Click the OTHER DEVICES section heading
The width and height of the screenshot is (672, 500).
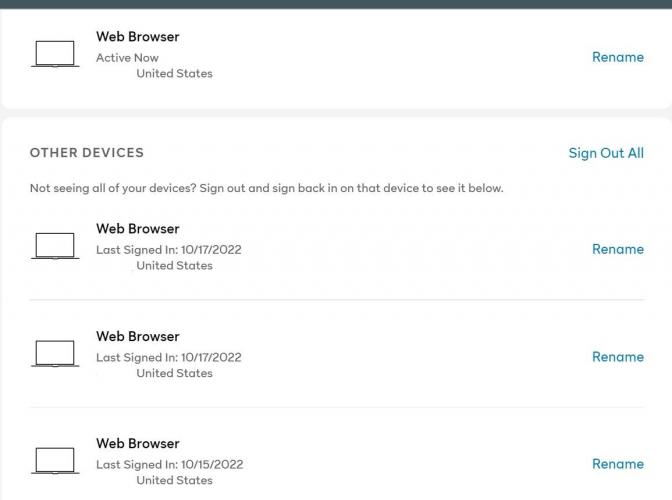87,153
